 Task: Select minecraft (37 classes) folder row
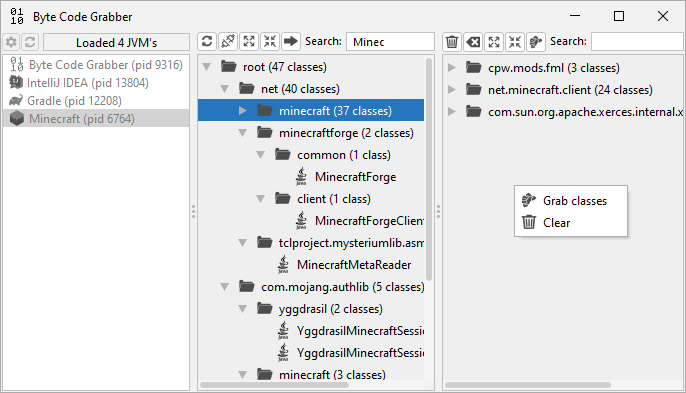(311, 111)
